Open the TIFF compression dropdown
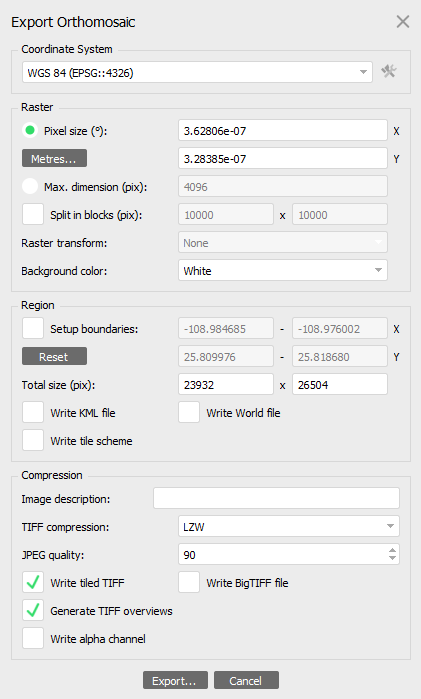Viewport: 421px width, 699px height. coord(289,526)
